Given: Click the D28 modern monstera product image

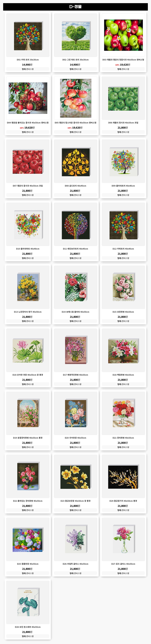Looking at the screenshot, I should click(28, 602).
